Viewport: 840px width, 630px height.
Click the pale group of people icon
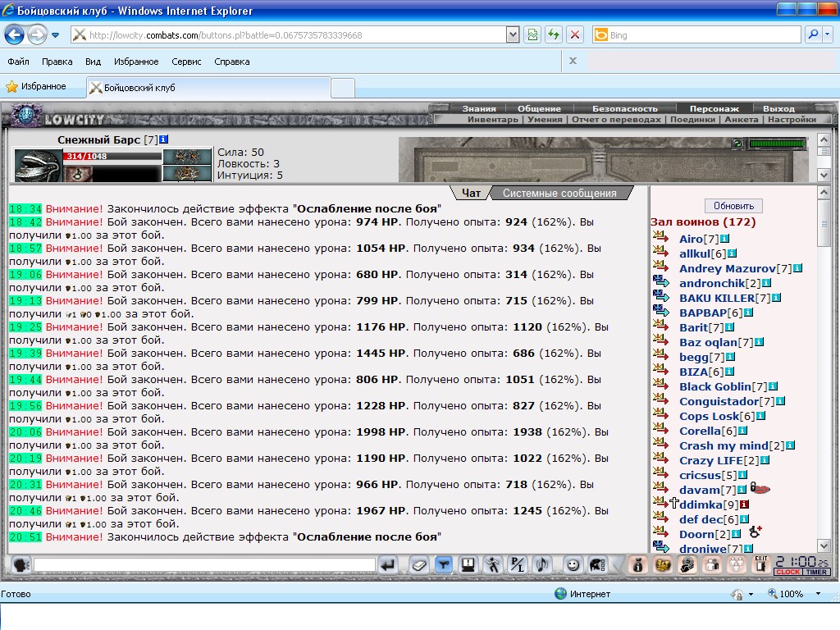[x=737, y=565]
